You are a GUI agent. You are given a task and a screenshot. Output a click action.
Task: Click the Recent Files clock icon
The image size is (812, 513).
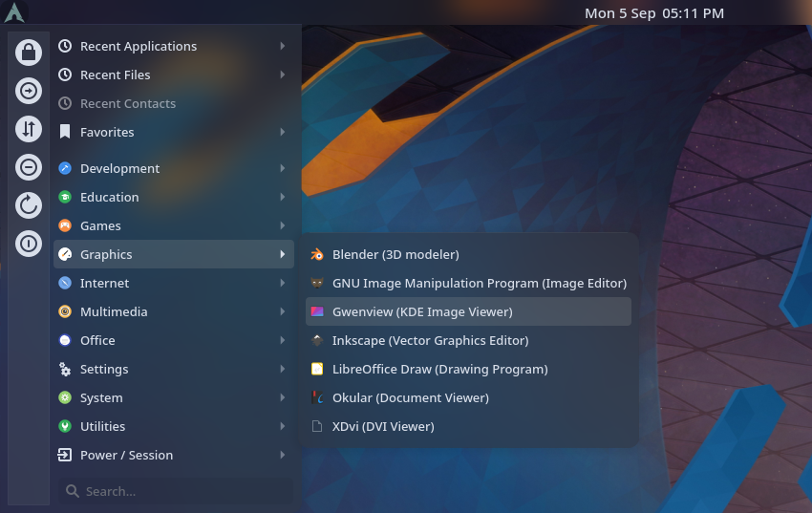(65, 75)
